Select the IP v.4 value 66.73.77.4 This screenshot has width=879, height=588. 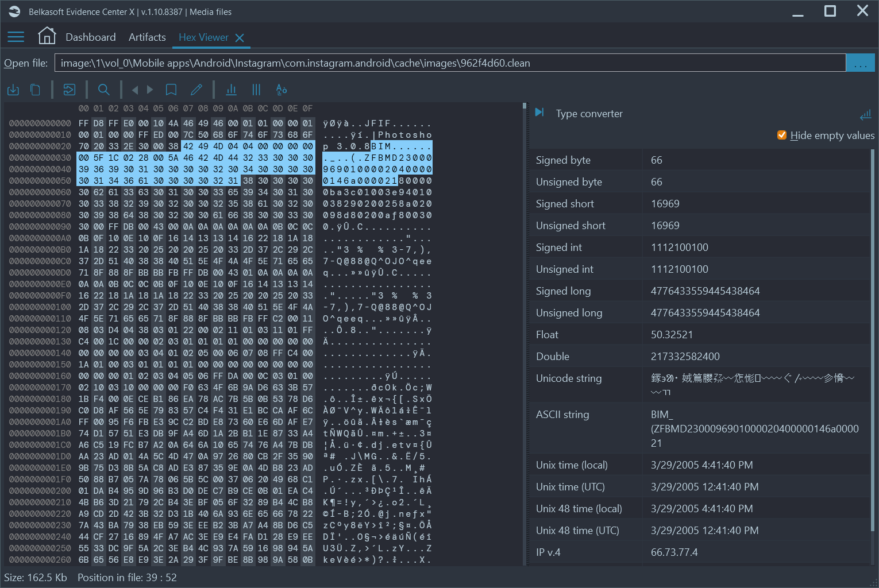point(674,552)
